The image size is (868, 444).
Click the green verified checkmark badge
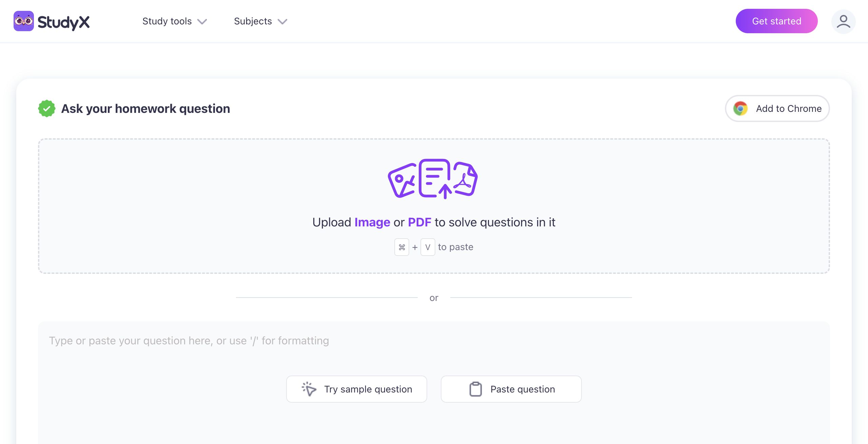(47, 108)
